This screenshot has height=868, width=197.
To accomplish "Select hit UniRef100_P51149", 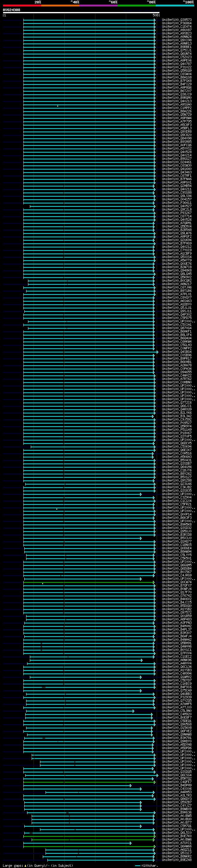I will pyautogui.click(x=177, y=430).
